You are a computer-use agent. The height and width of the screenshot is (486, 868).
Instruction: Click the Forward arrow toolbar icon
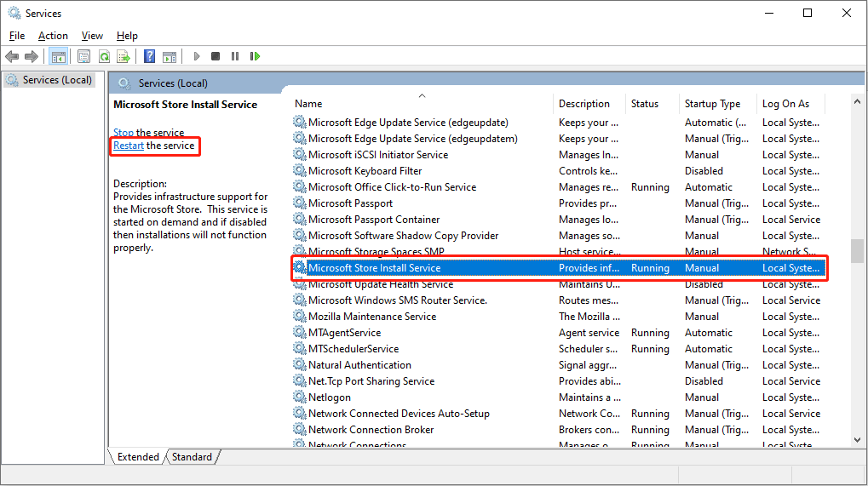click(x=32, y=56)
